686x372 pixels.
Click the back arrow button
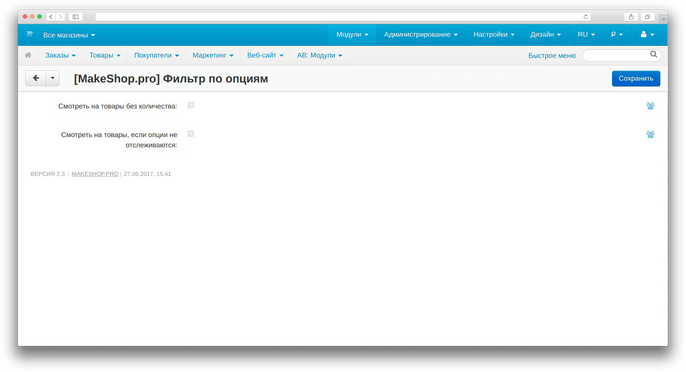click(36, 78)
